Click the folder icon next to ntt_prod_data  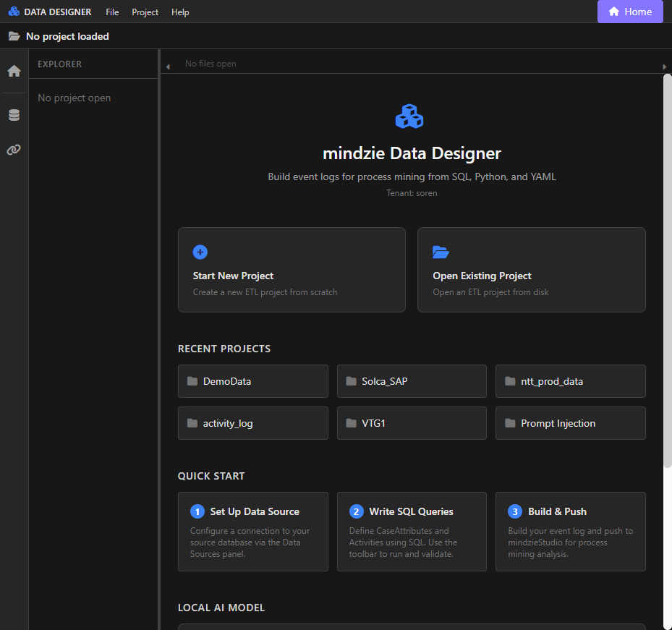tap(510, 381)
